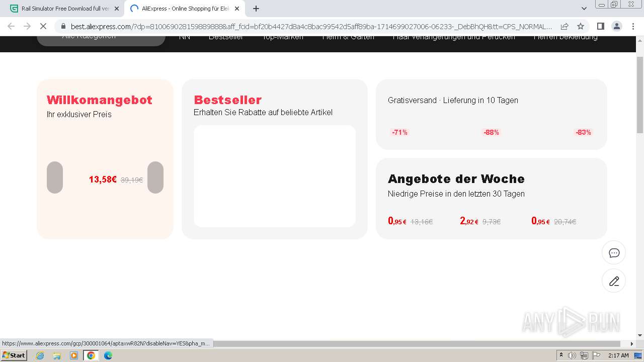Open the Chrome tab search dropdown chevron
Screen dimensions: 644x362
pyautogui.click(x=584, y=9)
